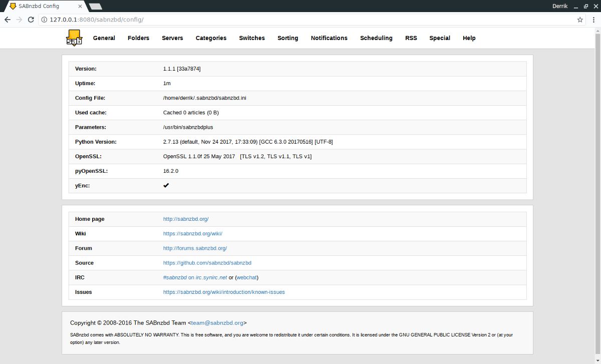Open the Special config section
The image size is (601, 364).
(440, 38)
